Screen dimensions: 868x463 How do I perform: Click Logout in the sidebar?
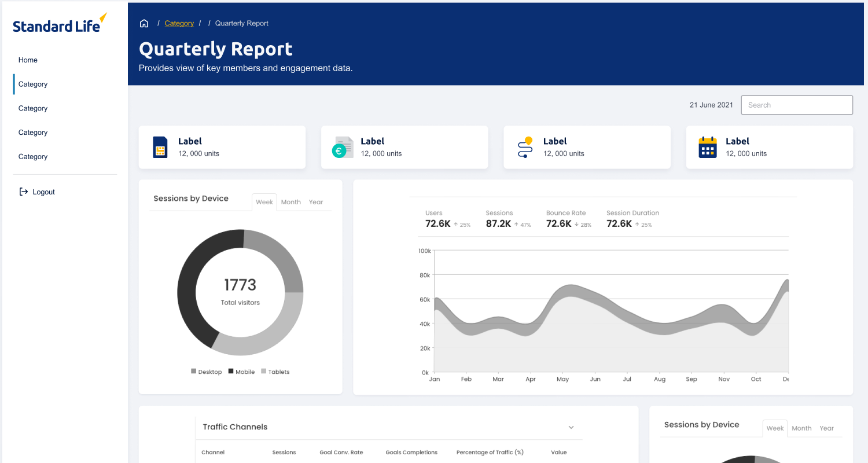43,192
